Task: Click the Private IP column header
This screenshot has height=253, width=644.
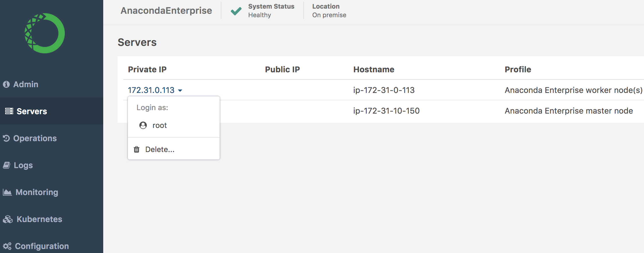Action: click(x=147, y=69)
